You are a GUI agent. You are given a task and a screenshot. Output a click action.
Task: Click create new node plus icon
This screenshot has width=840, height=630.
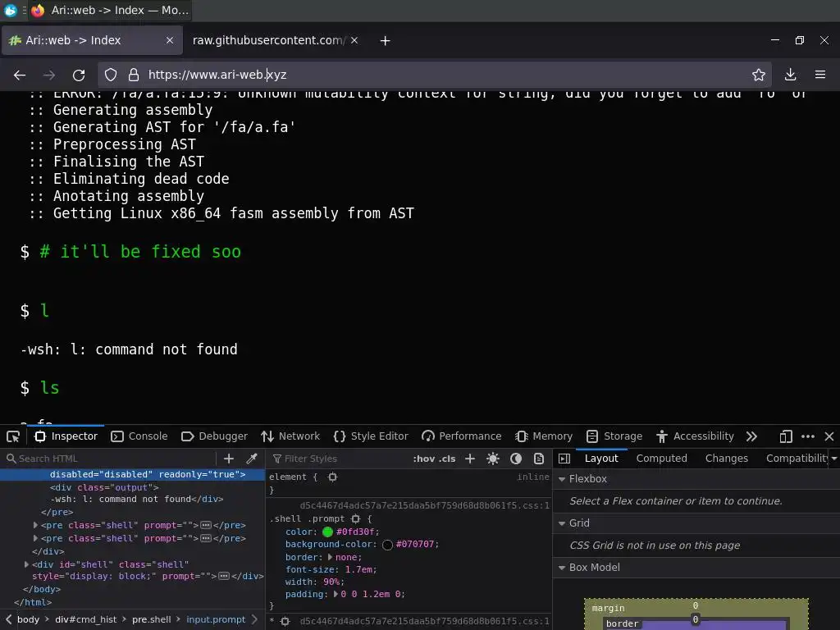click(x=229, y=459)
